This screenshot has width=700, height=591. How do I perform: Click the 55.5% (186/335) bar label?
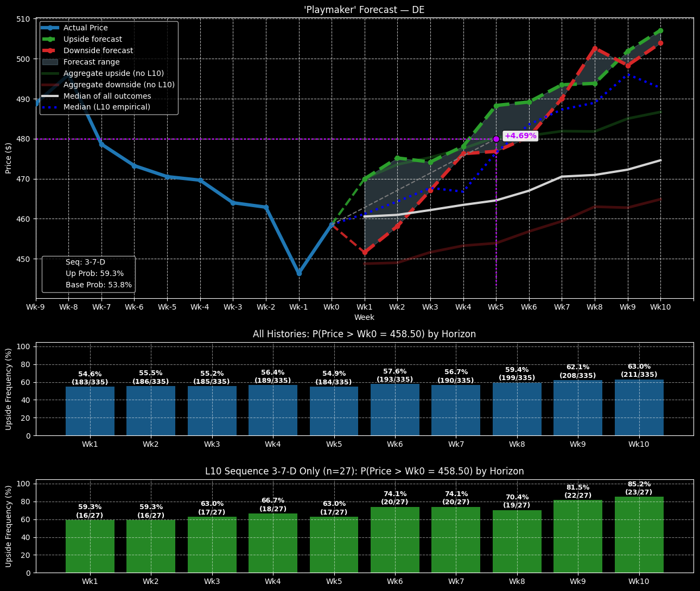(x=151, y=377)
